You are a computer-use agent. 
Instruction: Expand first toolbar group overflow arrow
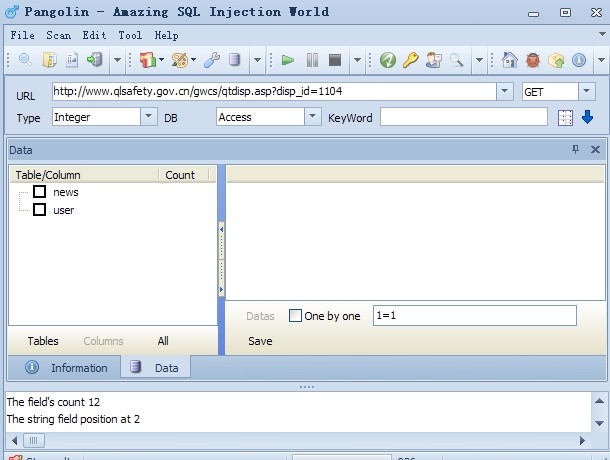click(117, 60)
